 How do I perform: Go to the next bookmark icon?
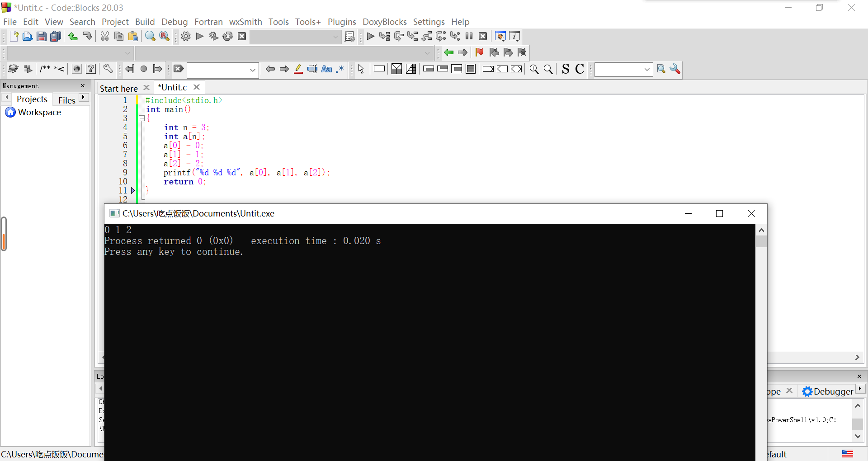(508, 52)
